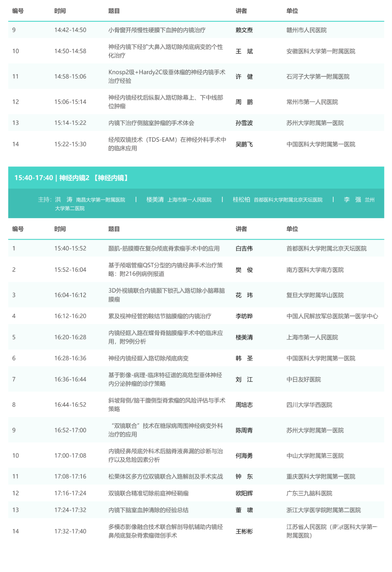The height and width of the screenshot is (572, 392).
Task: Select the time slot "16:52-17:00"
Action: click(70, 430)
